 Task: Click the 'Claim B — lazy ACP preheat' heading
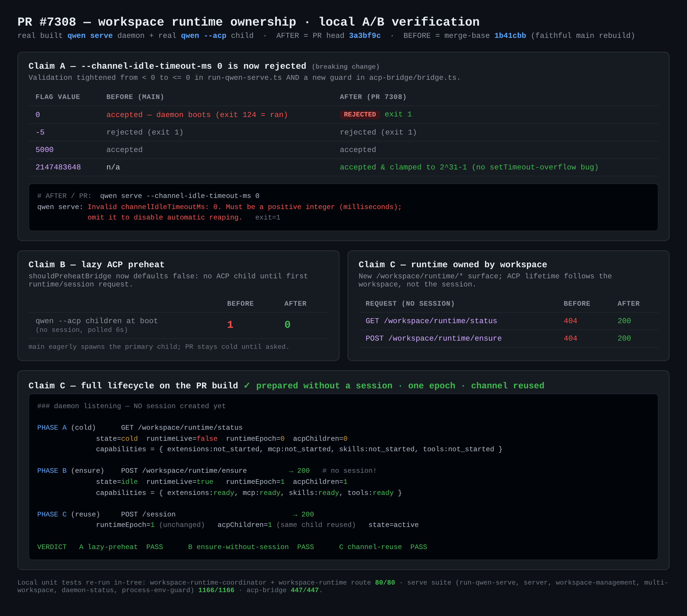tap(96, 265)
